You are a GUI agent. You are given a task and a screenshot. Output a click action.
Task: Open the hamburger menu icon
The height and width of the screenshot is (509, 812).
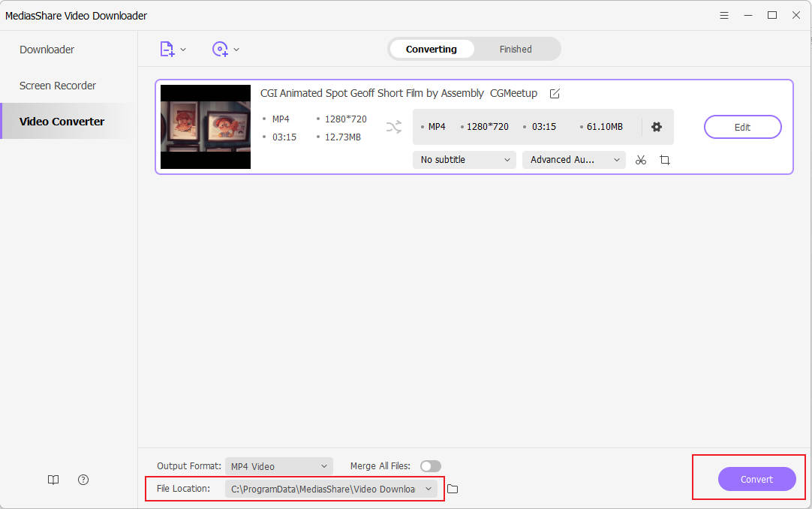pos(724,16)
